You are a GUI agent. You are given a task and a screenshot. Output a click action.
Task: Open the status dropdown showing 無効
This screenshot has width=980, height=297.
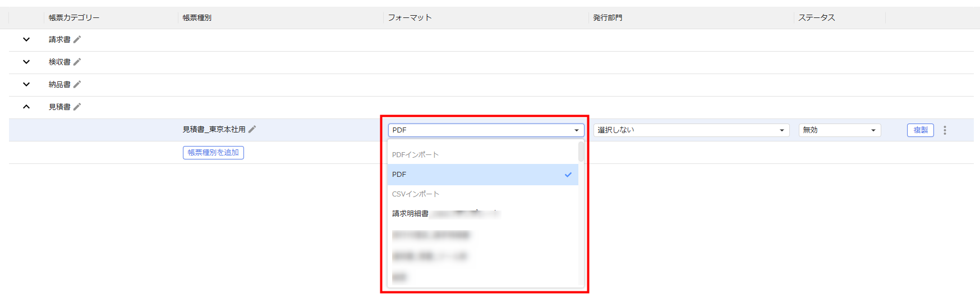point(839,130)
